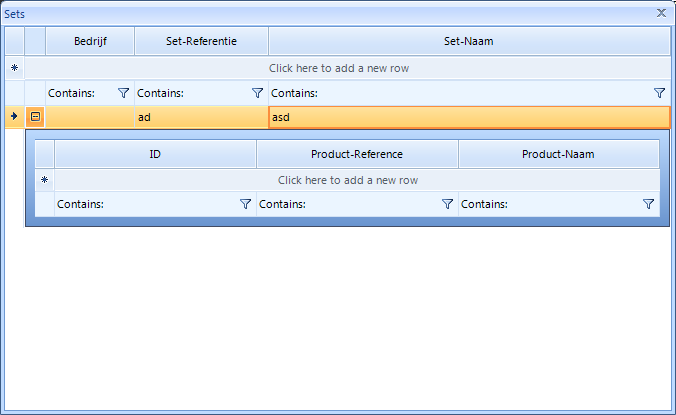Open the Set-Naam column filter operator icon
Viewport: 676px width, 415px height.
tap(659, 93)
